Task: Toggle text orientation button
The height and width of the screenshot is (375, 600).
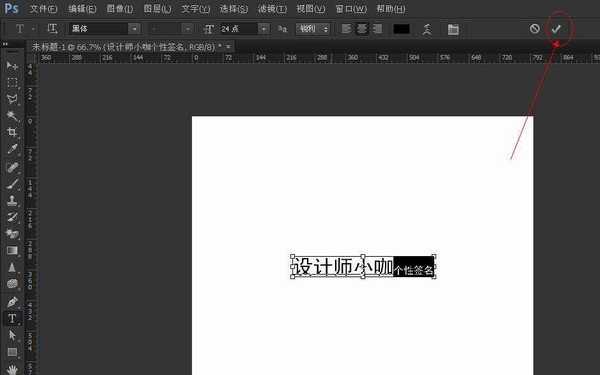Action: (x=52, y=29)
